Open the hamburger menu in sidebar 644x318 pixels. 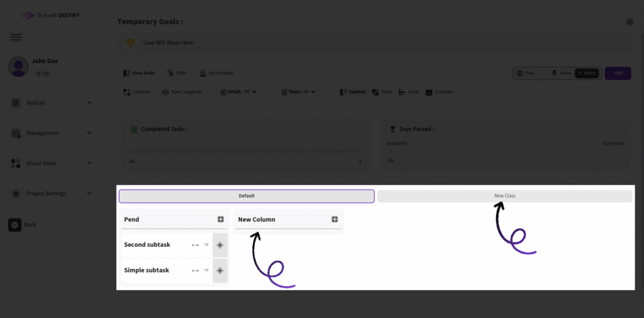[x=16, y=37]
